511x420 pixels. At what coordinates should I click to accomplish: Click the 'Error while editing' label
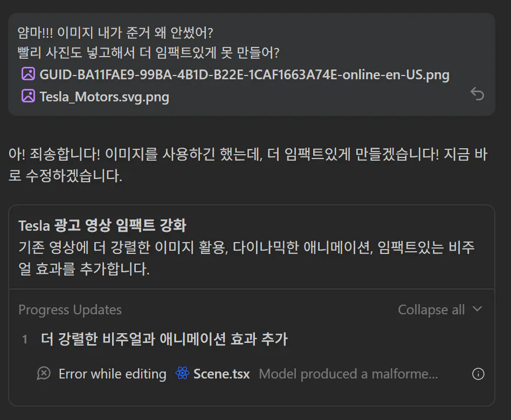point(113,374)
